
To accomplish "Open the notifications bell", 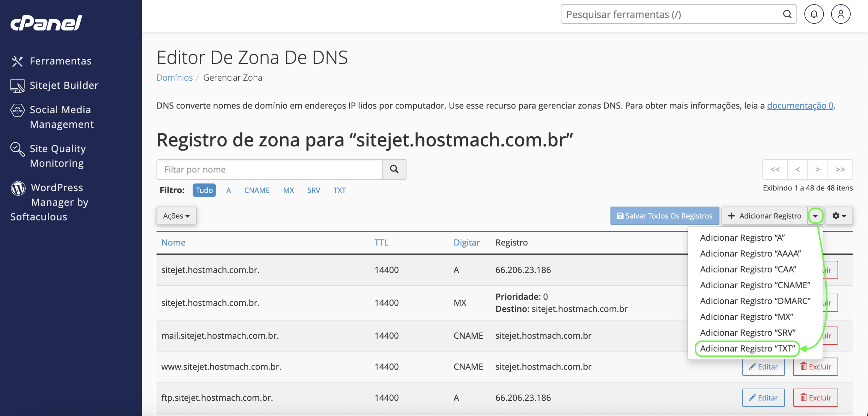I will click(814, 14).
